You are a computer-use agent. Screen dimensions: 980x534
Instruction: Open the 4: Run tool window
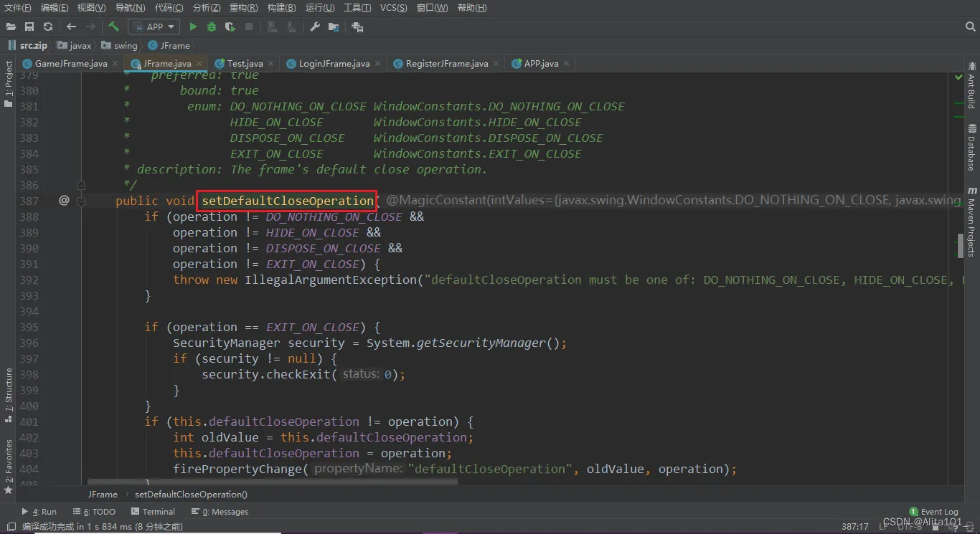[39, 512]
